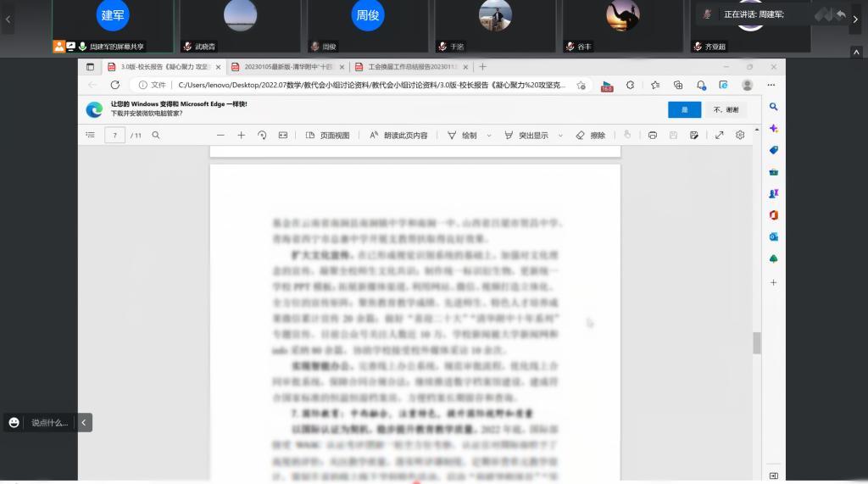The image size is (868, 484).
Task: Click the fit to width icon
Action: tap(283, 135)
